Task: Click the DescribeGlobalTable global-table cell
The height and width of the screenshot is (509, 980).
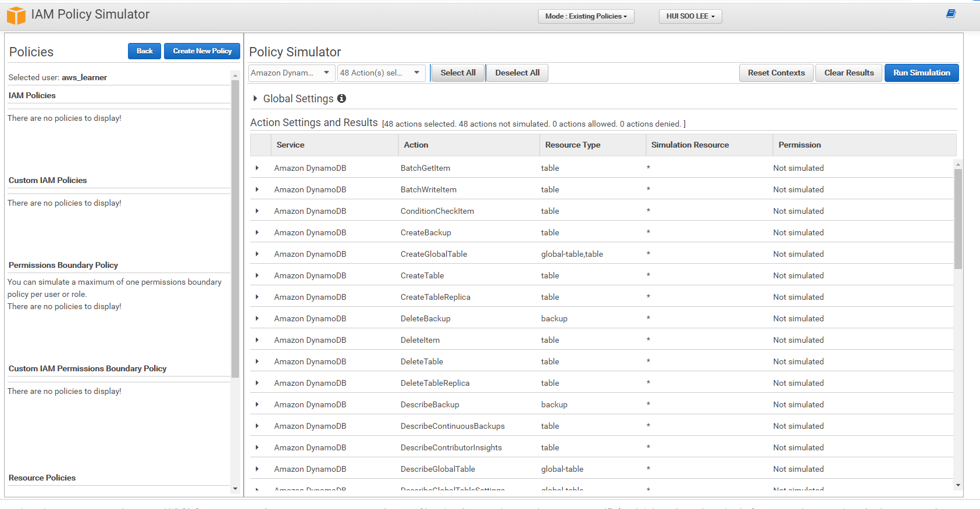Action: click(x=562, y=469)
